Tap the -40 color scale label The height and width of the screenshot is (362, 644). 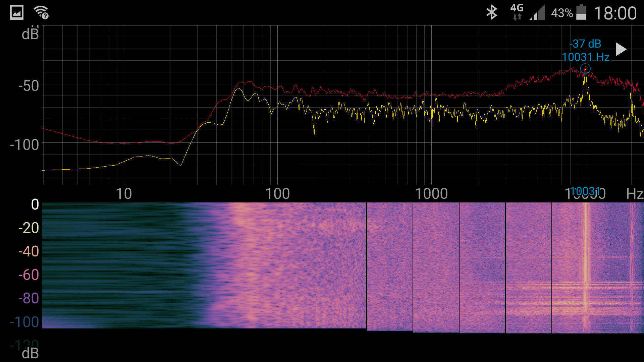29,251
